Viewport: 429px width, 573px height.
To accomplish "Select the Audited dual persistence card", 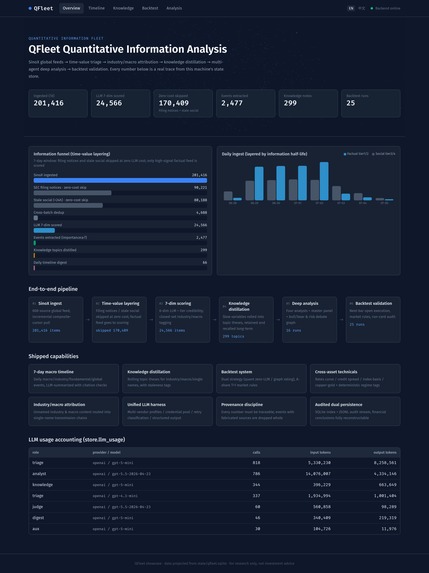I will pos(355,411).
